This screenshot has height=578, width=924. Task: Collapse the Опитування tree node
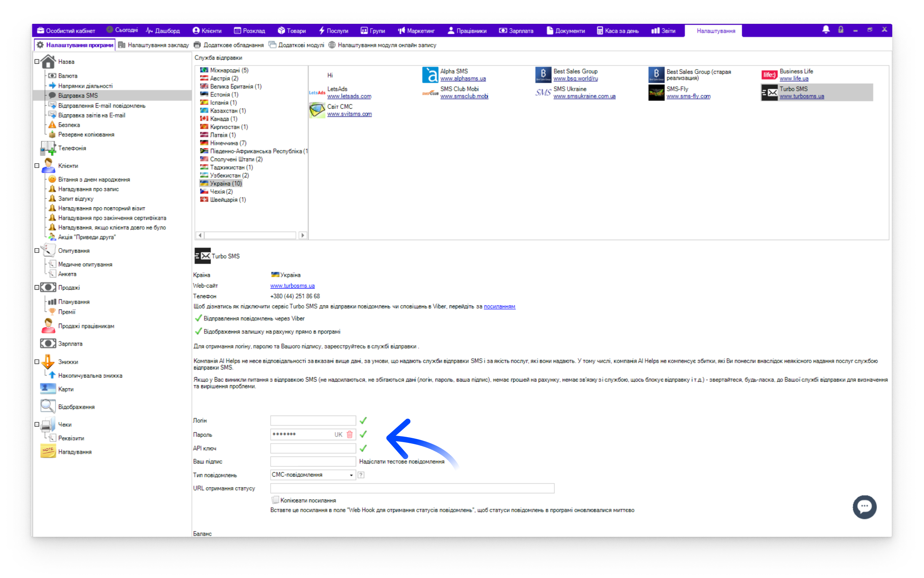[x=37, y=250]
